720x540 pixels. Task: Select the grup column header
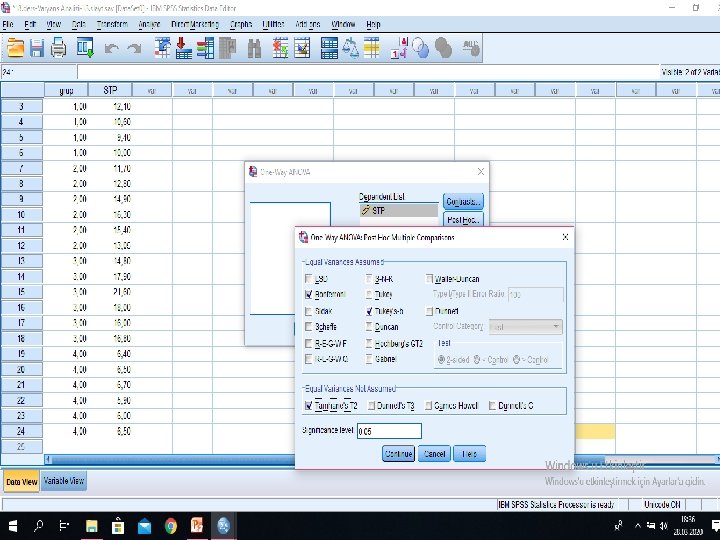tap(66, 90)
